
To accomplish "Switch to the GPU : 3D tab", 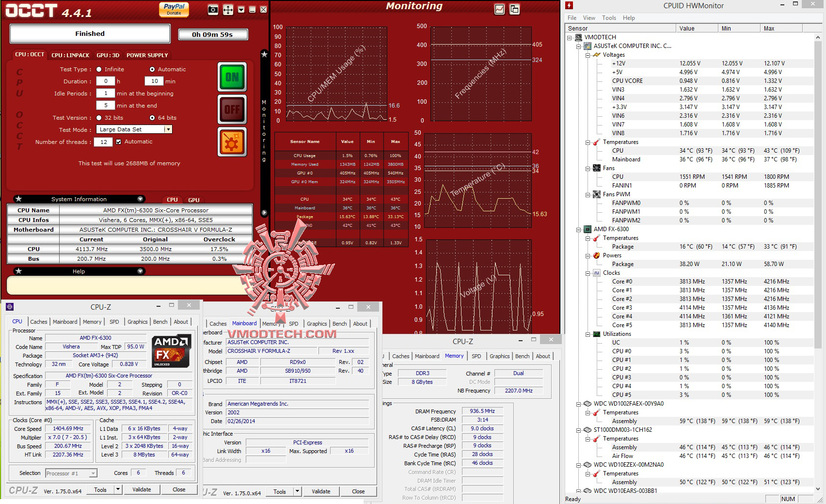I will (x=108, y=55).
